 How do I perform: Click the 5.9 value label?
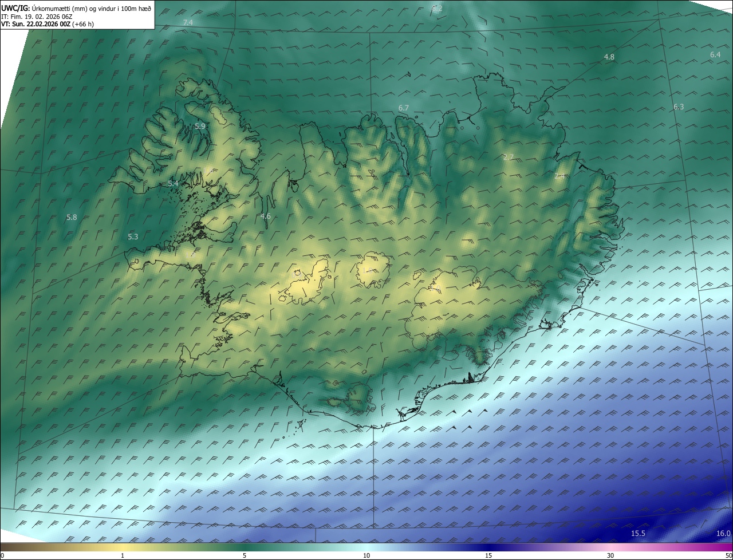coord(200,127)
